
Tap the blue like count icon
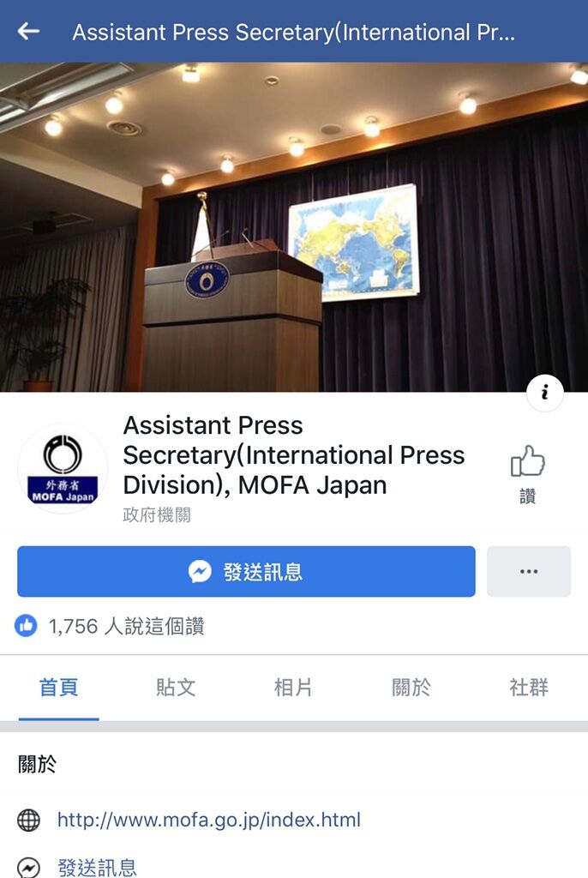click(26, 625)
